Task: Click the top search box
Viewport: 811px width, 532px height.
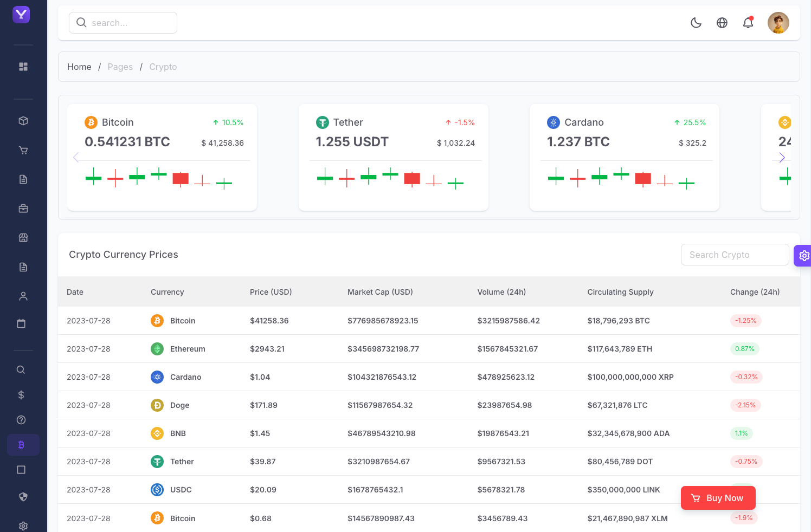Action: 123,23
